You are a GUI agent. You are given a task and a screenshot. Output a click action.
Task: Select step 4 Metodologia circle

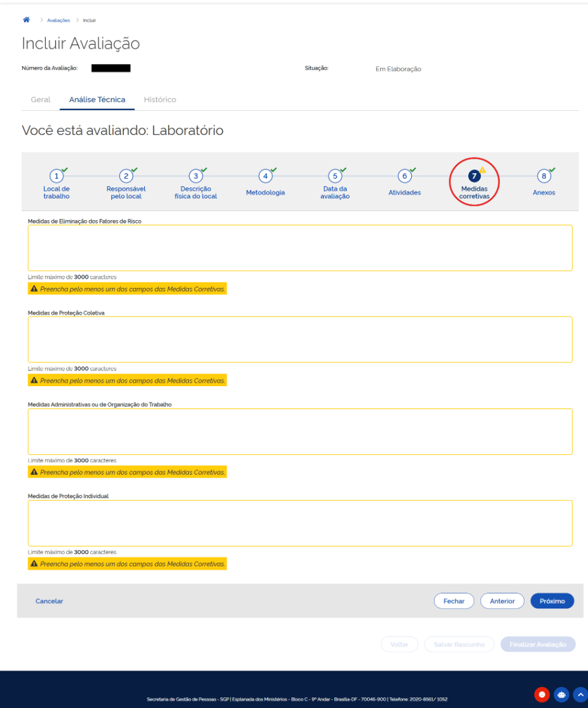[265, 176]
